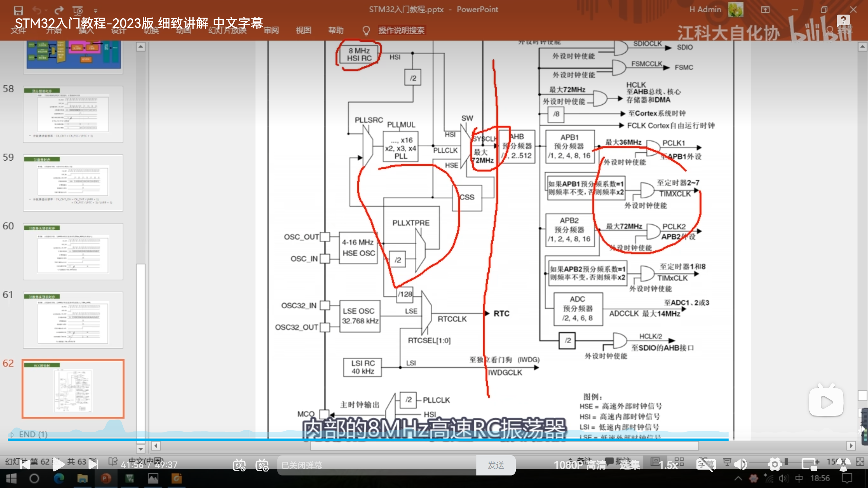The height and width of the screenshot is (488, 868).
Task: Skip to next video episode
Action: [x=93, y=465]
